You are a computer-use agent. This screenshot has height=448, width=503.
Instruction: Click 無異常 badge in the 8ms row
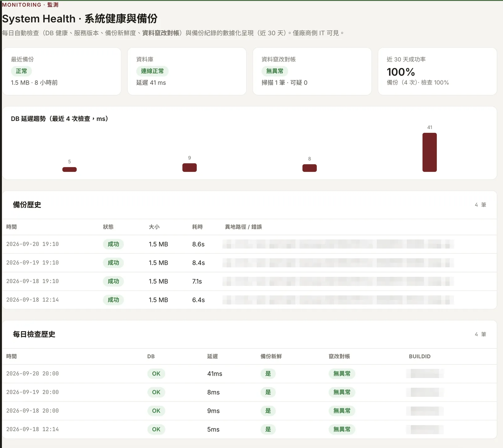pos(342,392)
